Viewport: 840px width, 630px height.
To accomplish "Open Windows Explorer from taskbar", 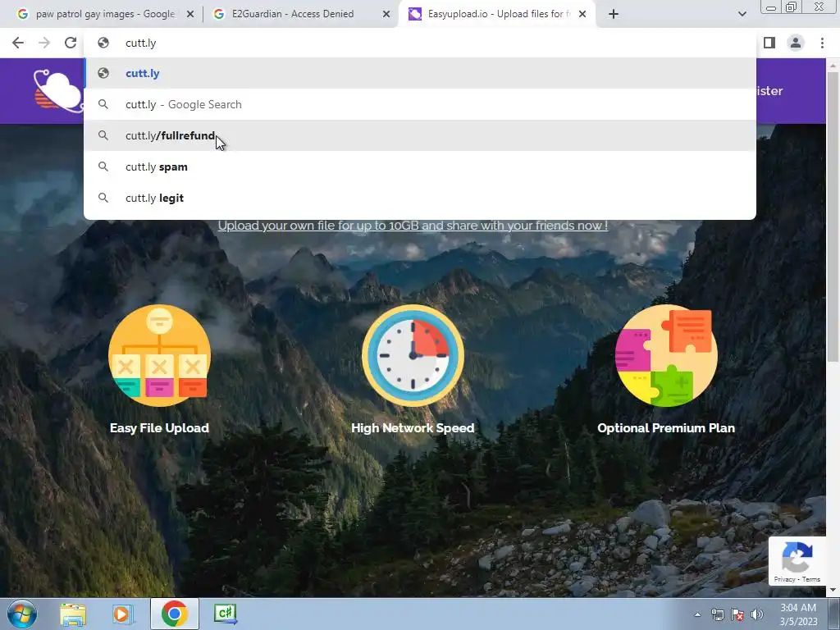I will click(x=73, y=614).
